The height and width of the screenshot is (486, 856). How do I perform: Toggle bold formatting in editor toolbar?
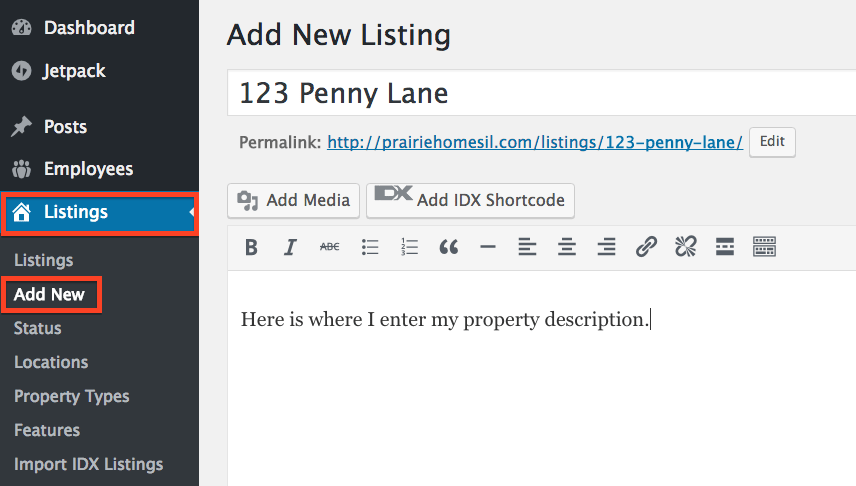click(x=251, y=247)
